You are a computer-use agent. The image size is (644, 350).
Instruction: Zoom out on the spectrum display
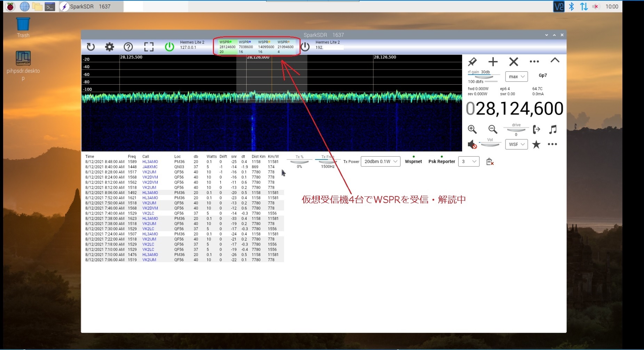click(x=493, y=130)
